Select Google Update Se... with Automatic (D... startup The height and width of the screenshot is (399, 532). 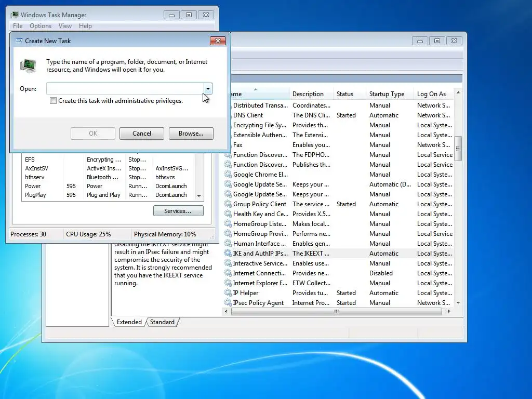pos(338,184)
